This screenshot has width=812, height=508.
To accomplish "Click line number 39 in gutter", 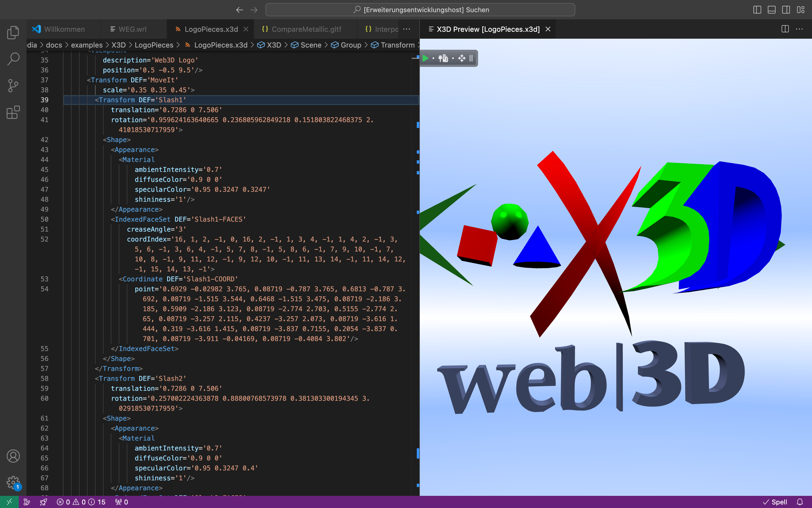I will (x=44, y=100).
